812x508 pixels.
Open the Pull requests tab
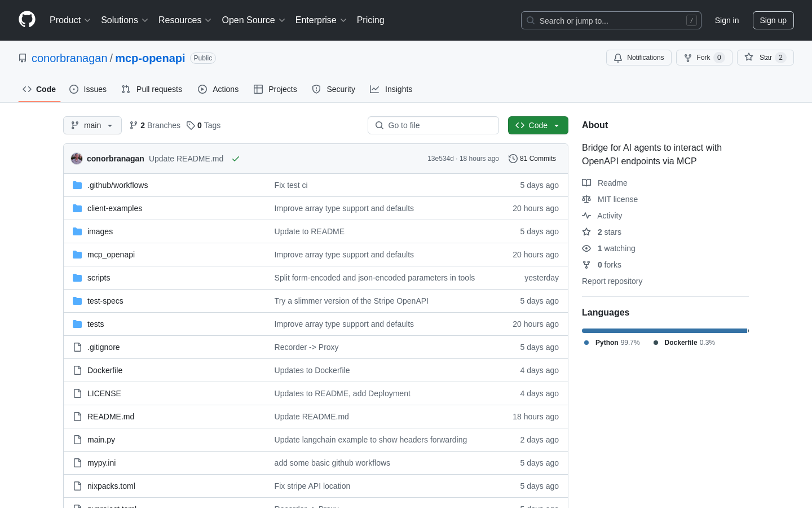pos(152,89)
